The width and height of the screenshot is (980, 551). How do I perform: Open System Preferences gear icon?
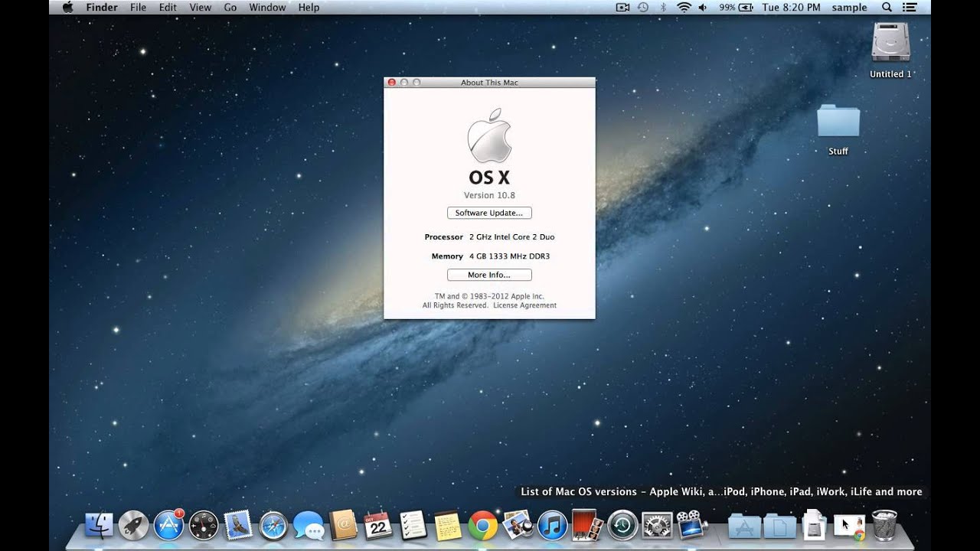click(x=657, y=525)
